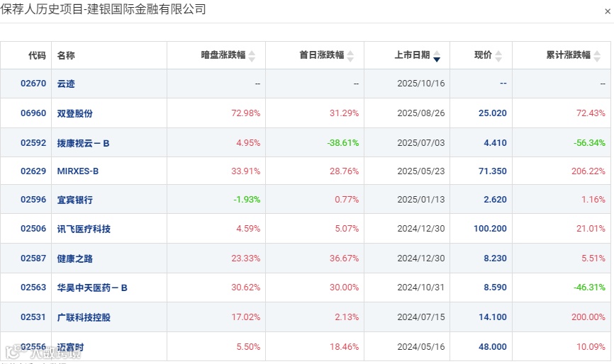614x364 pixels.
Task: Click cumulative change -46.31%
Action: 589,287
